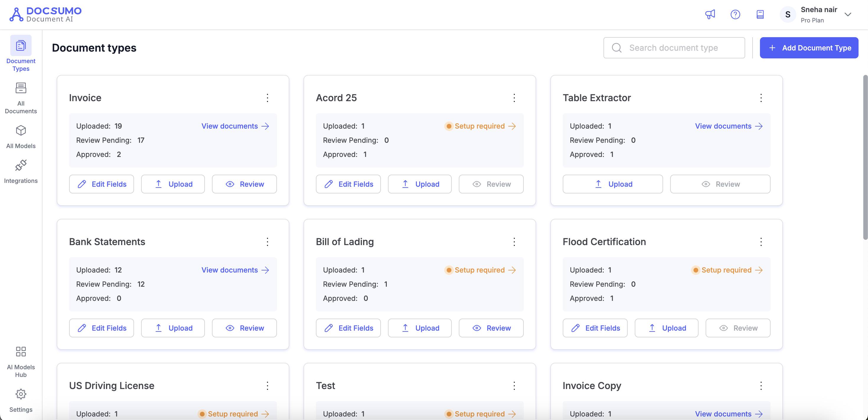Click the magnifier icon in search box

617,48
